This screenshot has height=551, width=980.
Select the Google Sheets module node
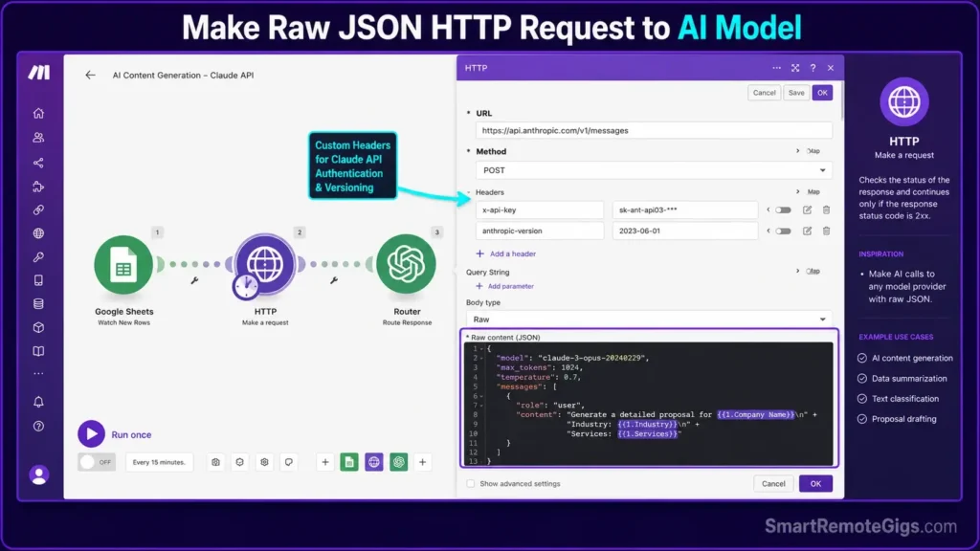point(123,265)
